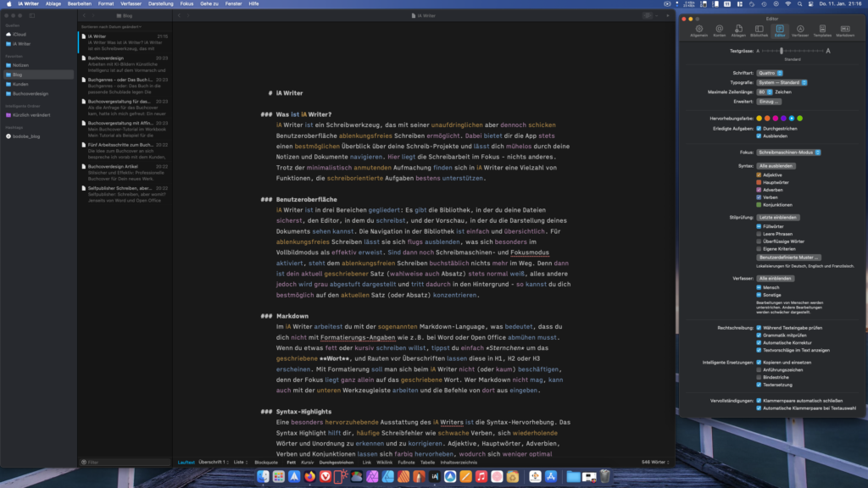The width and height of the screenshot is (868, 488).
Task: Click Alle einblenden Verfasser button
Action: coord(775,278)
